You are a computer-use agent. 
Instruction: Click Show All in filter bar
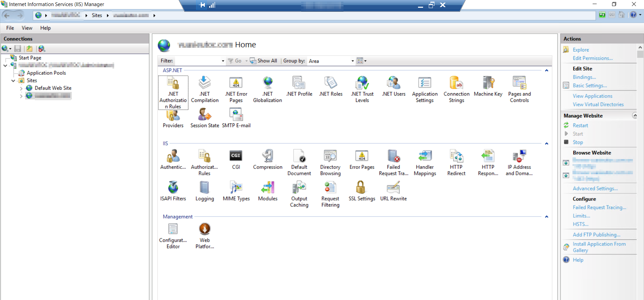pos(264,61)
